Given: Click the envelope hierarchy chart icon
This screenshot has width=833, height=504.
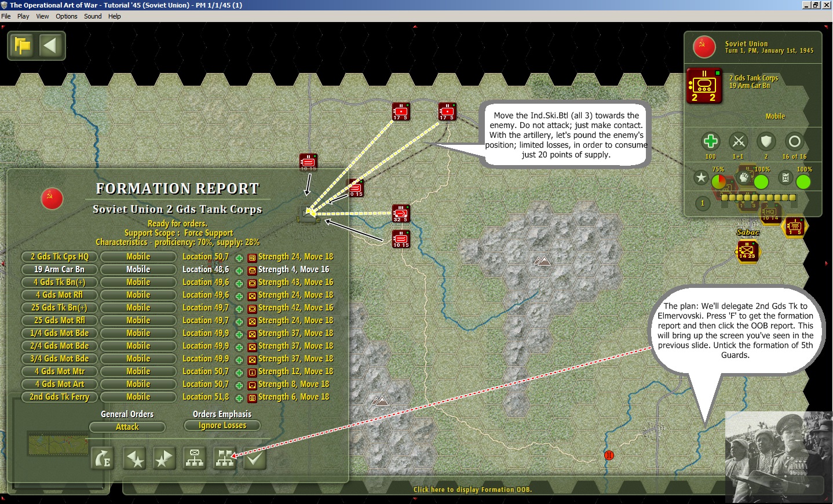Looking at the screenshot, I should click(x=195, y=459).
